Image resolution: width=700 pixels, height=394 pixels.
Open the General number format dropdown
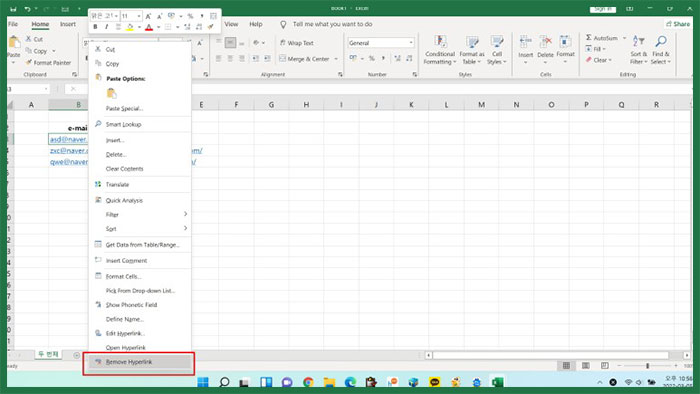coord(411,43)
